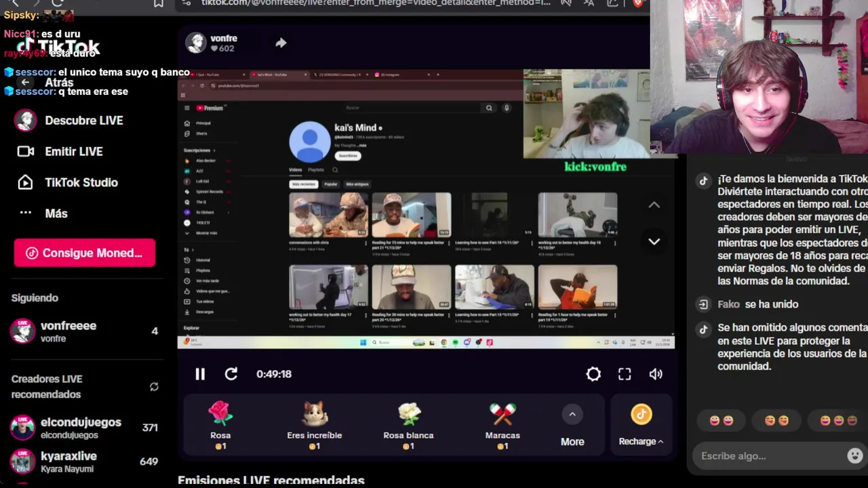This screenshot has height=488, width=868.
Task: Toggle fullscreen mode
Action: click(x=625, y=374)
